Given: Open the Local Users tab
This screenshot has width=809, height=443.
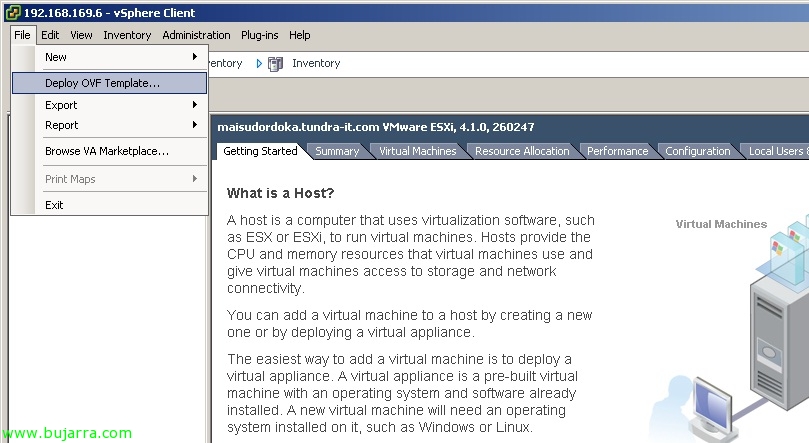Looking at the screenshot, I should [x=776, y=151].
